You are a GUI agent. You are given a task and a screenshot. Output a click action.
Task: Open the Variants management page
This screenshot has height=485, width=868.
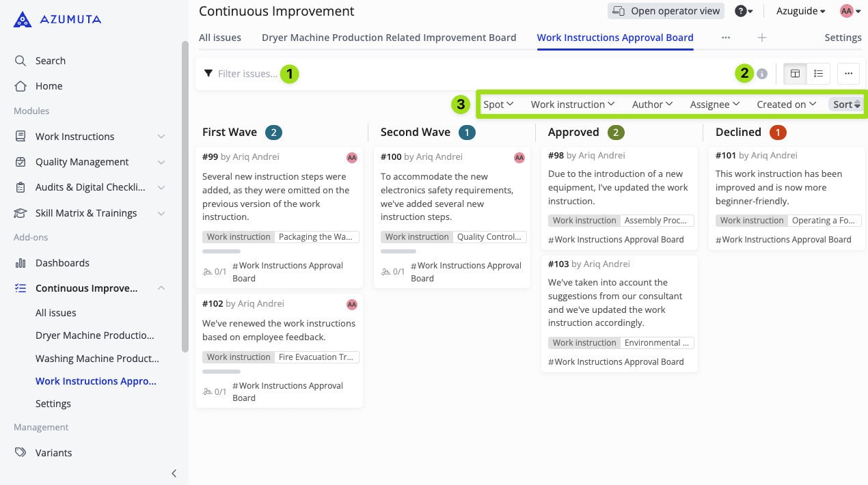[x=53, y=452]
